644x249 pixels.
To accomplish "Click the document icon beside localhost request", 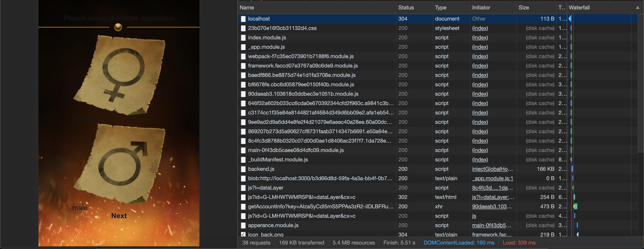I will click(243, 19).
